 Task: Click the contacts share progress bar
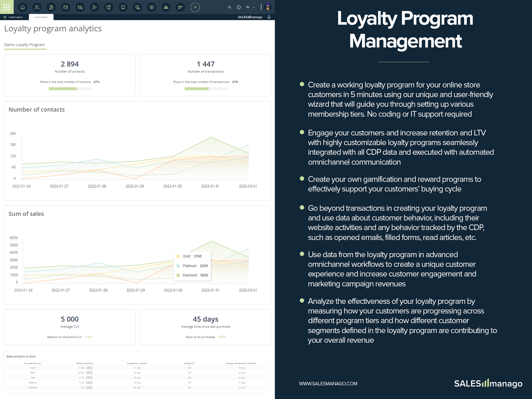(x=69, y=89)
